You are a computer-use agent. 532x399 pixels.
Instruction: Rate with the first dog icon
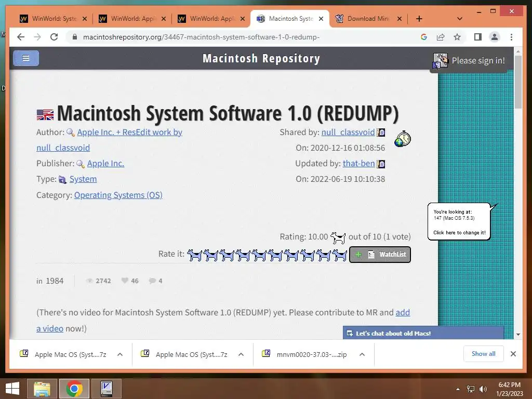tap(194, 255)
